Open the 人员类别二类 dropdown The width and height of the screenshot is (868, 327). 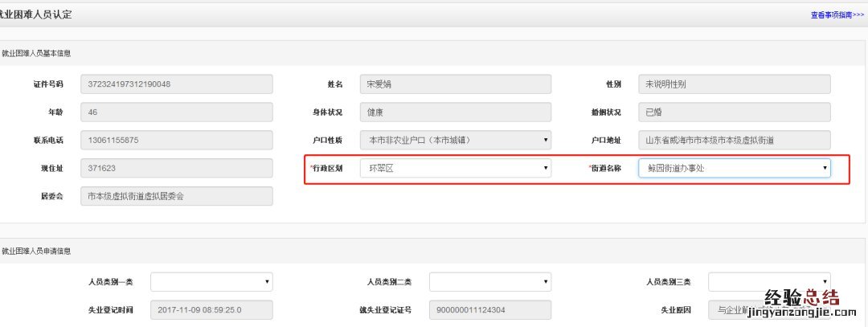[490, 282]
